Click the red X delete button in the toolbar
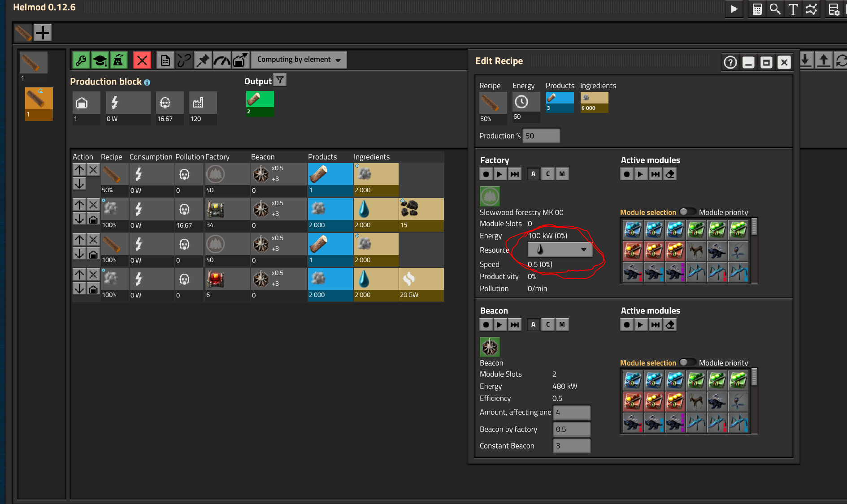 click(142, 60)
